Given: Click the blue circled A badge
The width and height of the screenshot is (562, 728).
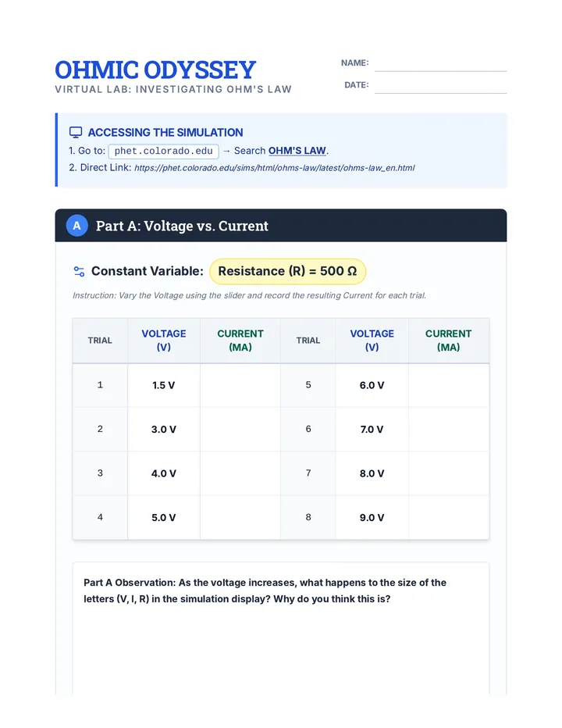Looking at the screenshot, I should coord(77,226).
